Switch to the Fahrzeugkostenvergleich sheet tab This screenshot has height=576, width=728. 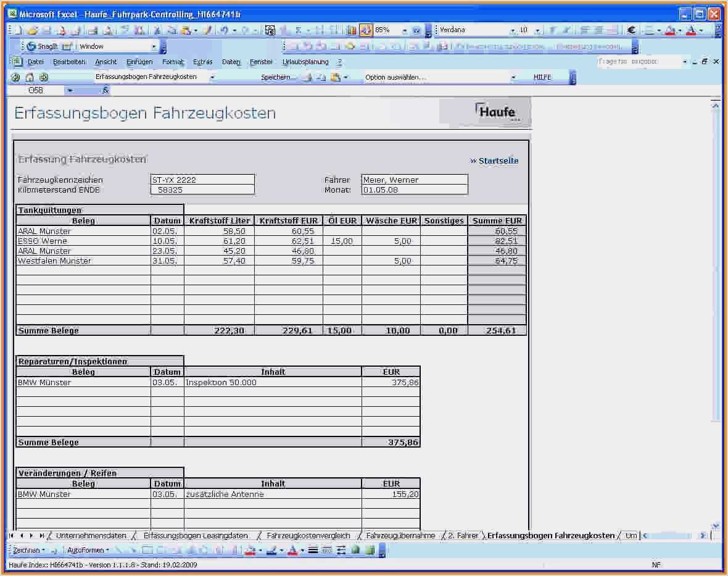tap(308, 536)
